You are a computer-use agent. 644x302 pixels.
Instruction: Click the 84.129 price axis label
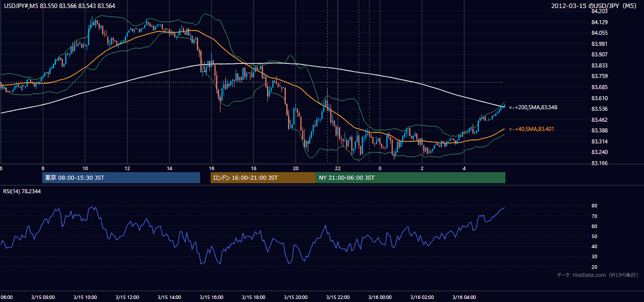click(x=600, y=22)
